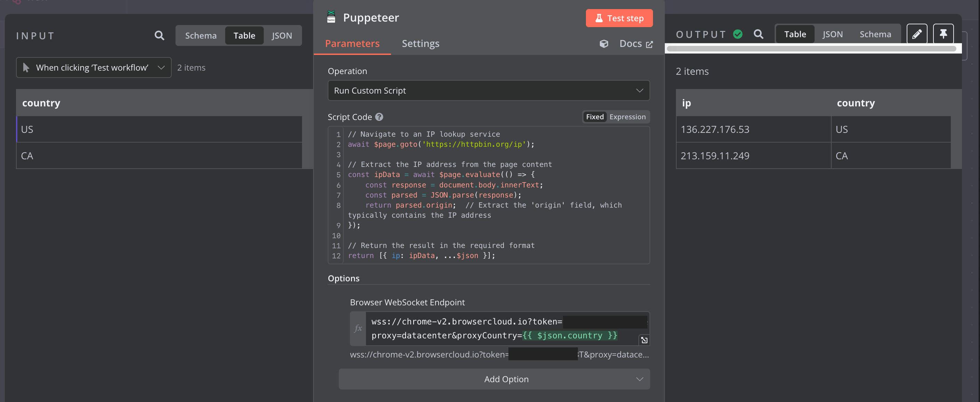Click the output horizontal scrollbar

810,49
